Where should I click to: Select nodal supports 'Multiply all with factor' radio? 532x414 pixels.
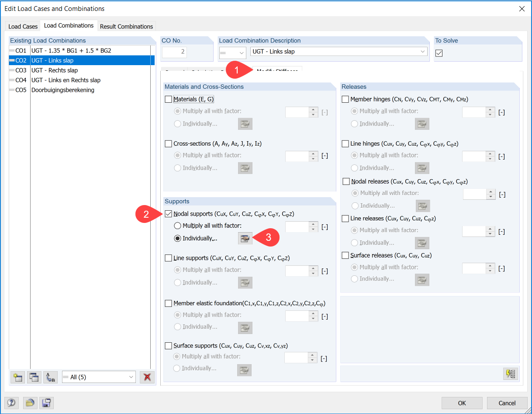click(178, 226)
